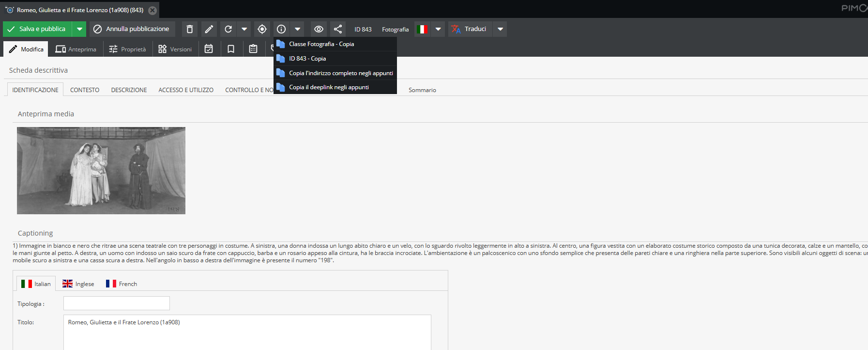Expand the Traduci dropdown arrow

(x=501, y=29)
